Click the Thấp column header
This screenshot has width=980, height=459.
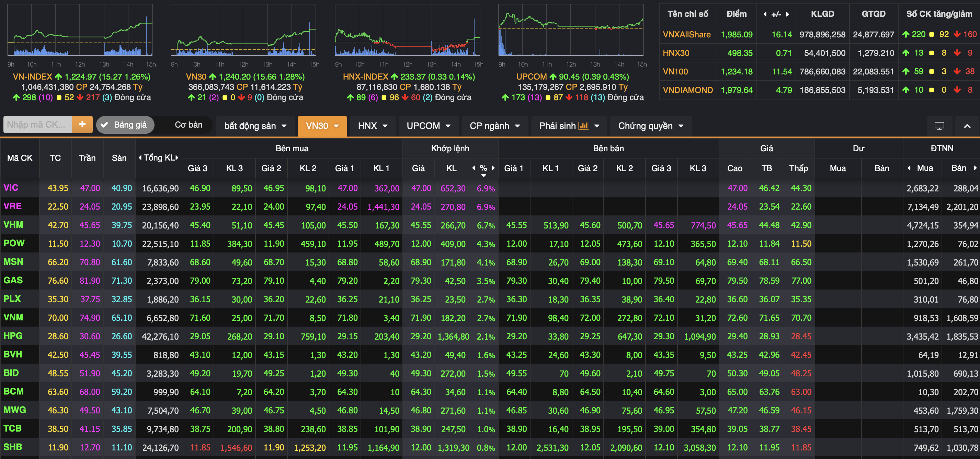pos(798,168)
